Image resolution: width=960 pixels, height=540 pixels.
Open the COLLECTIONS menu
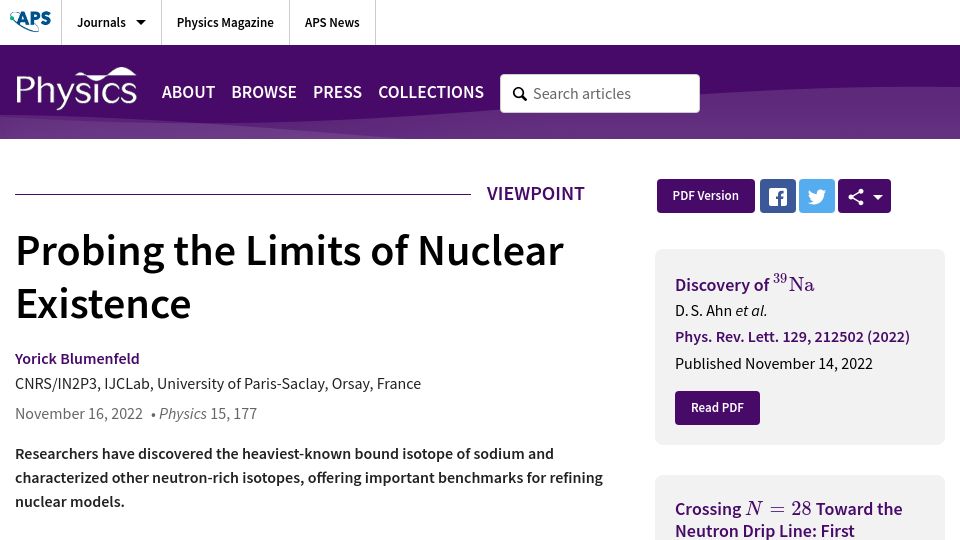[431, 92]
